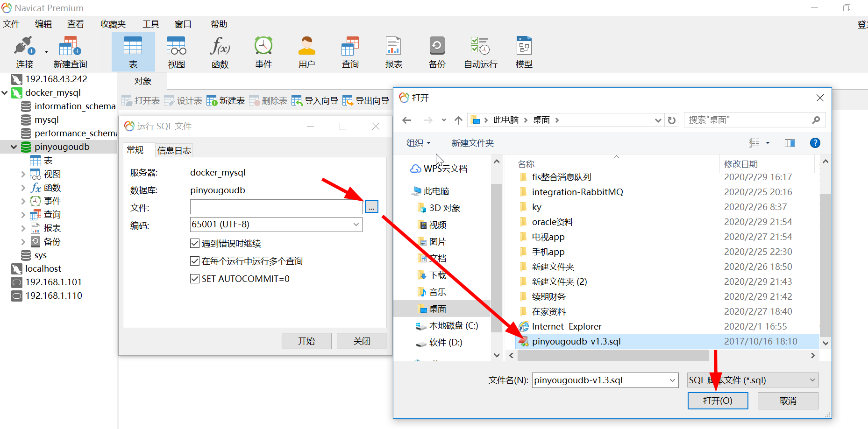The height and width of the screenshot is (429, 868).
Task: Click the Back arrow in Open dialog
Action: coord(407,120)
